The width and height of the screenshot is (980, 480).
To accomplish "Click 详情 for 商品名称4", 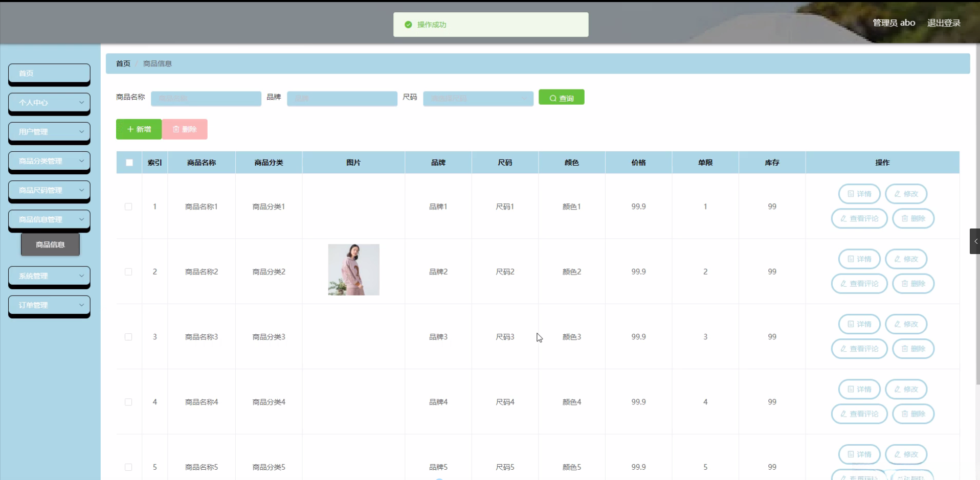I will pos(859,389).
